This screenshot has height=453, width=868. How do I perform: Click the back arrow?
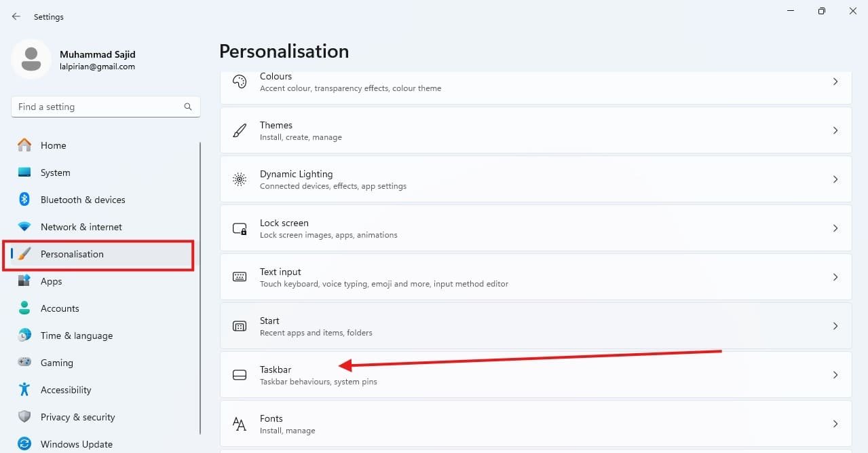pos(16,16)
